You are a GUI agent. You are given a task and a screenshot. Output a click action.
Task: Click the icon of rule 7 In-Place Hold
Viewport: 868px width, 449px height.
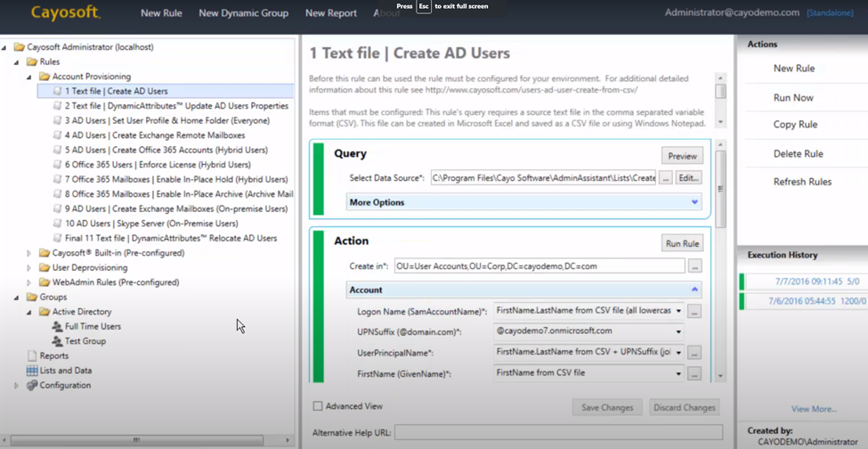coord(58,179)
